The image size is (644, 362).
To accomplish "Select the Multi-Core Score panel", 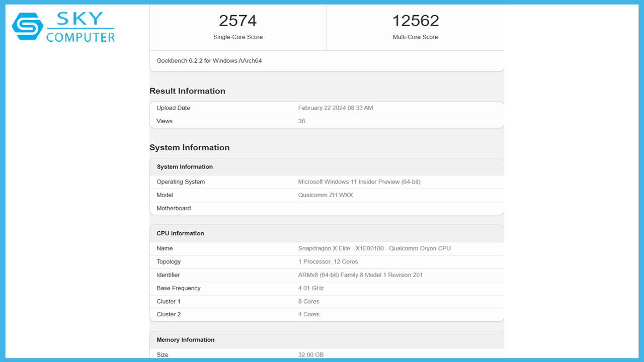I will click(415, 28).
